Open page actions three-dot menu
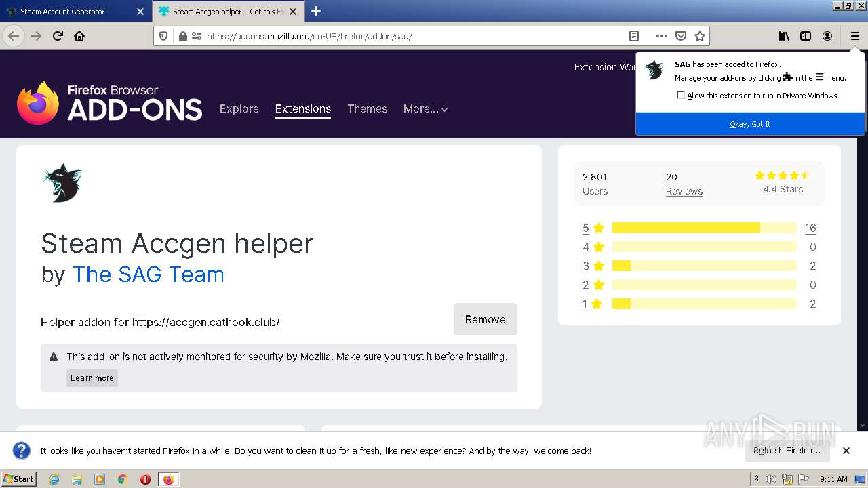Image resolution: width=868 pixels, height=488 pixels. [x=662, y=36]
